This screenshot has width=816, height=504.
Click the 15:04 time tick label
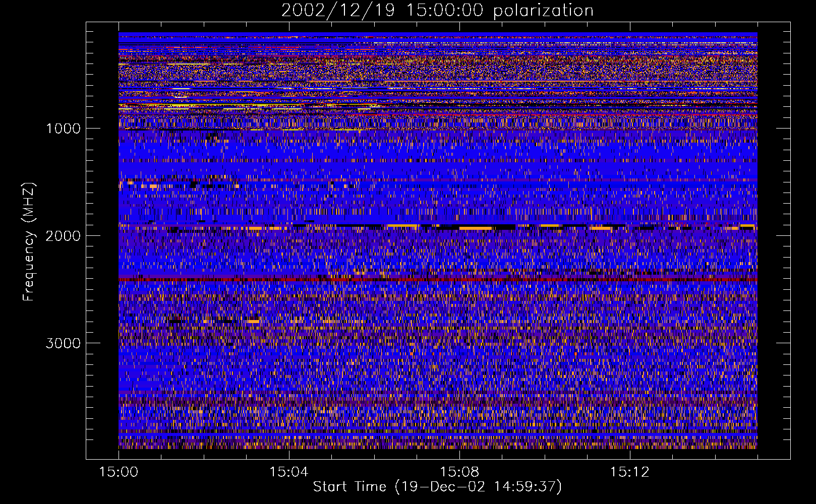pos(288,472)
